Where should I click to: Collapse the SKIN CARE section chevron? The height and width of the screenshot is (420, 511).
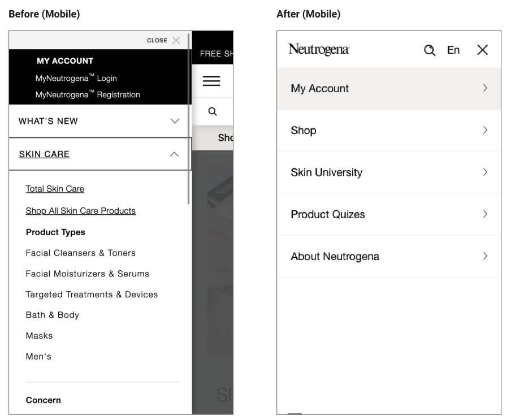point(174,154)
